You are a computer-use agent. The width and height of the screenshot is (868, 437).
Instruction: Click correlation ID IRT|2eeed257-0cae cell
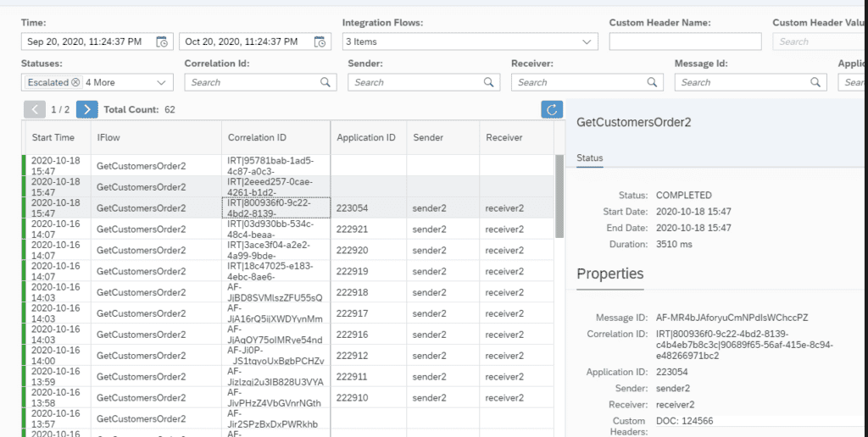point(276,186)
